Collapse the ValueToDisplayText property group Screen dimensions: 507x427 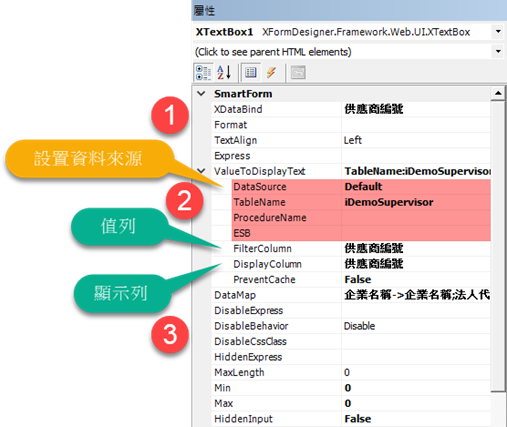(201, 171)
